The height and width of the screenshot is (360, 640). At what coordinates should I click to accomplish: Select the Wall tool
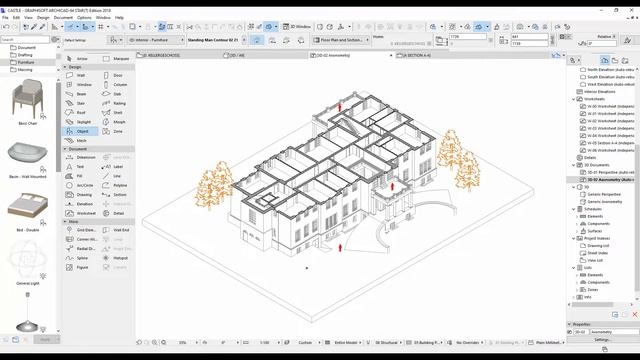[80, 75]
